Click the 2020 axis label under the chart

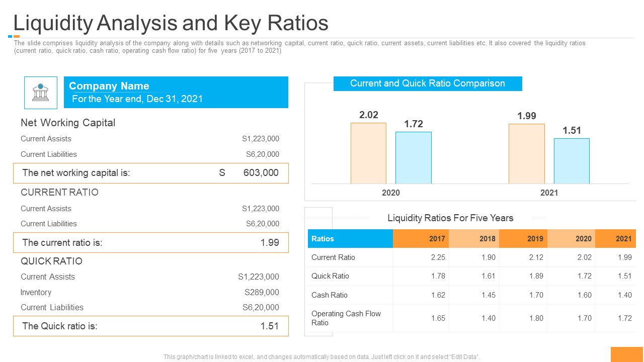(x=391, y=193)
